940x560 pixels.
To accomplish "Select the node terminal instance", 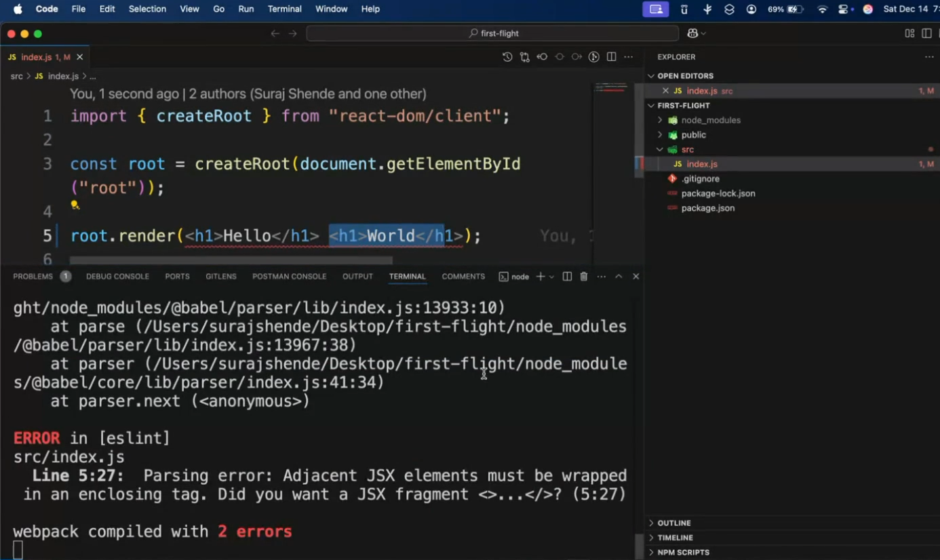I will (514, 277).
